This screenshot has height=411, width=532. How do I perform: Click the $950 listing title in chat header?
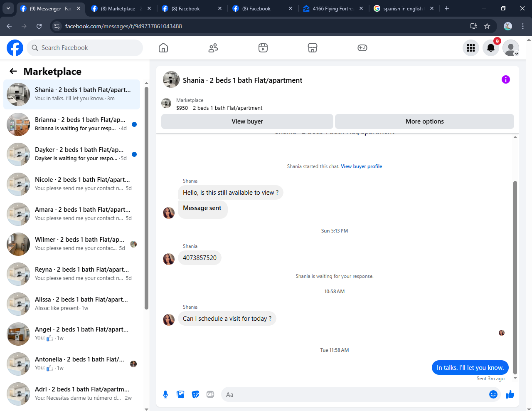point(219,108)
